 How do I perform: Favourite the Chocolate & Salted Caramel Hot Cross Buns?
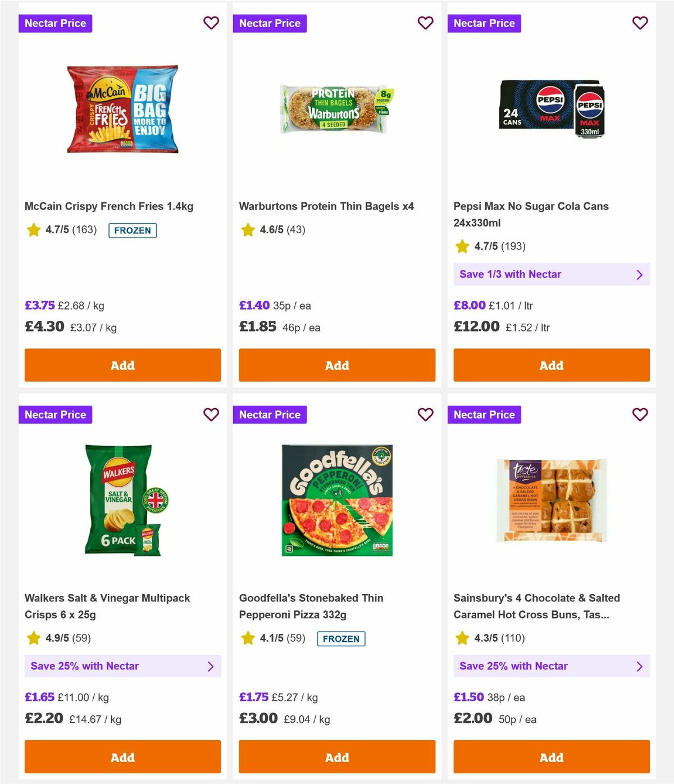tap(640, 414)
